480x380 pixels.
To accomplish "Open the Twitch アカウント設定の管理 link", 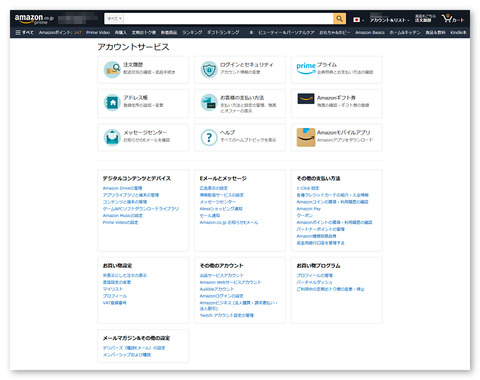I will point(227,315).
